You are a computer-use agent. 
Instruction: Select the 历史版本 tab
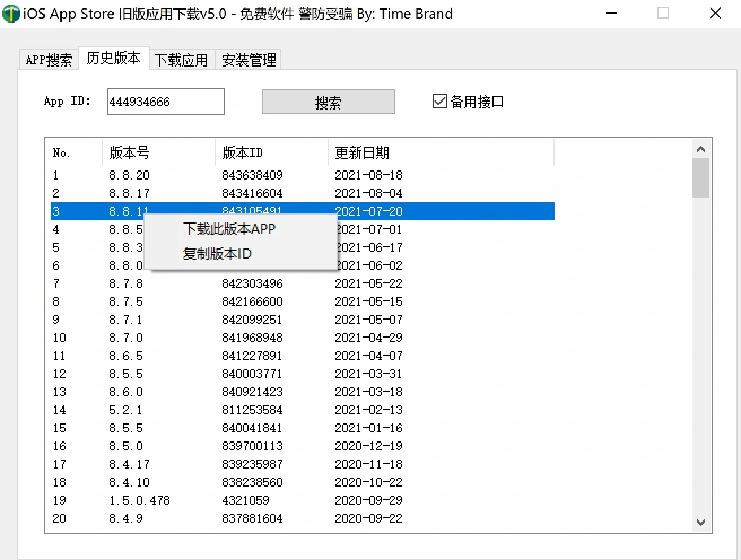(114, 57)
